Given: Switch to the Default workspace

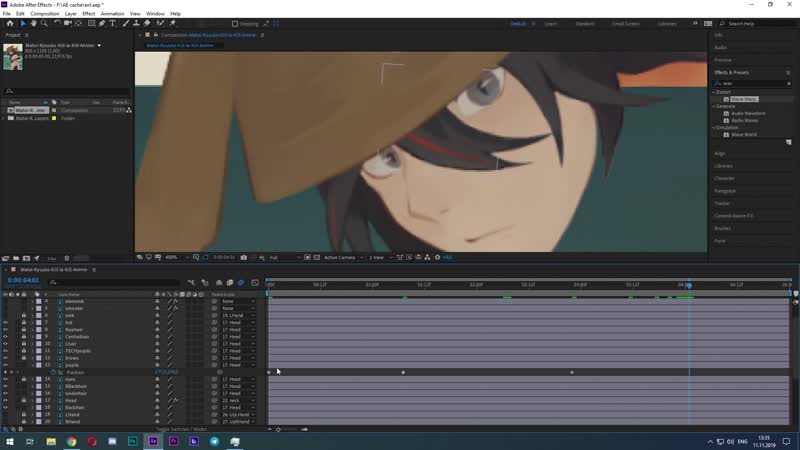Looking at the screenshot, I should (518, 24).
